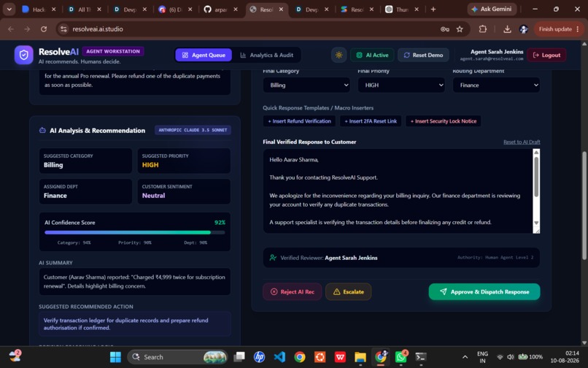
Task: Click the Finish update button
Action: coord(559,29)
